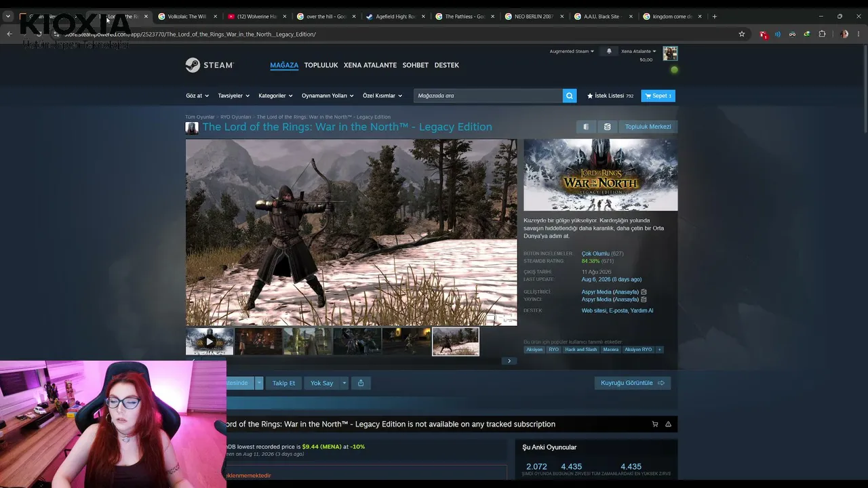Open the Özel Kısımlar dropdown
This screenshot has height=488, width=868.
382,96
